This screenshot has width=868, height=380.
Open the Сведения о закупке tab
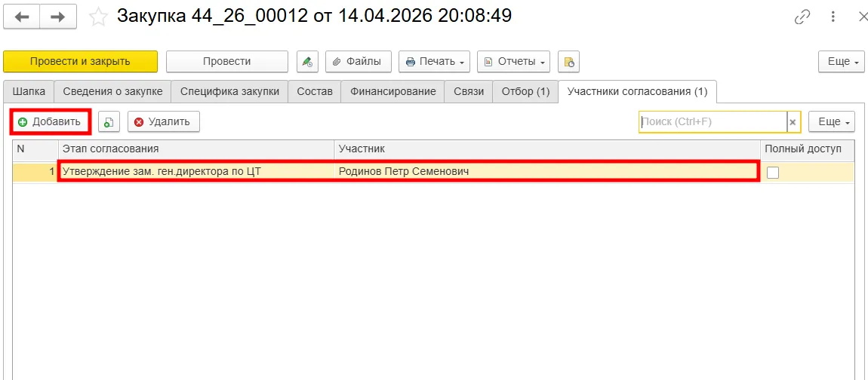[x=112, y=92]
